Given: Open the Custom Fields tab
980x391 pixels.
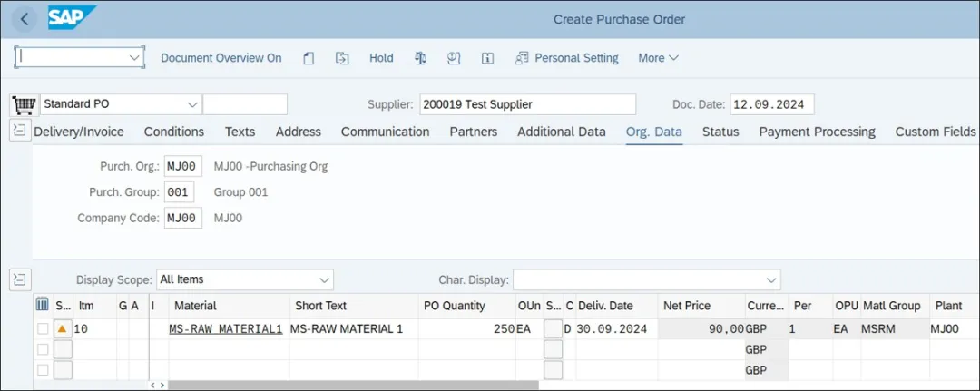Looking at the screenshot, I should tap(935, 132).
